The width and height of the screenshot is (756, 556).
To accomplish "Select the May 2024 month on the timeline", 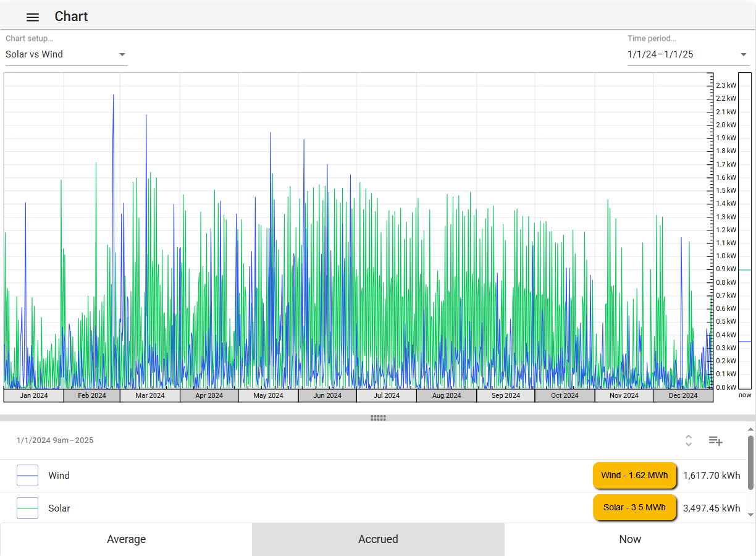I will click(x=268, y=395).
